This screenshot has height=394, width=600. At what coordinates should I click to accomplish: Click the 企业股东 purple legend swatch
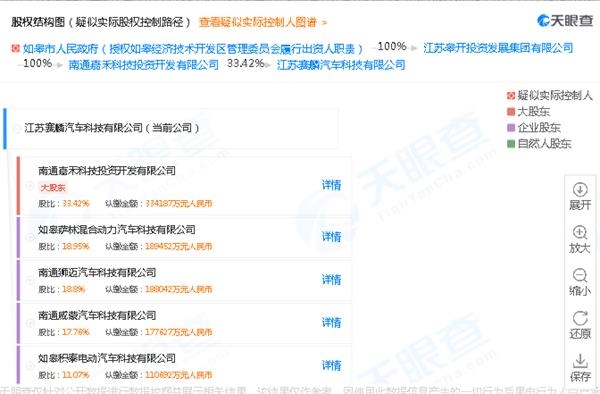click(511, 128)
